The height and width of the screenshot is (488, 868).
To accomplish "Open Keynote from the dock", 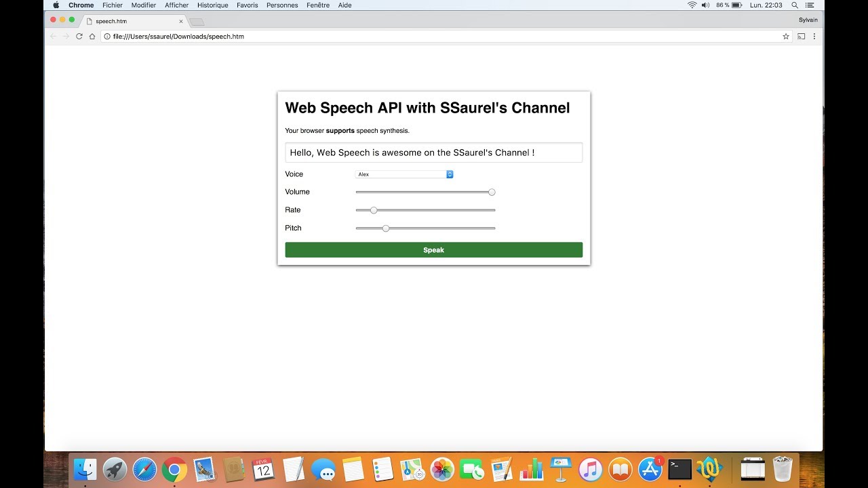I will pyautogui.click(x=561, y=469).
